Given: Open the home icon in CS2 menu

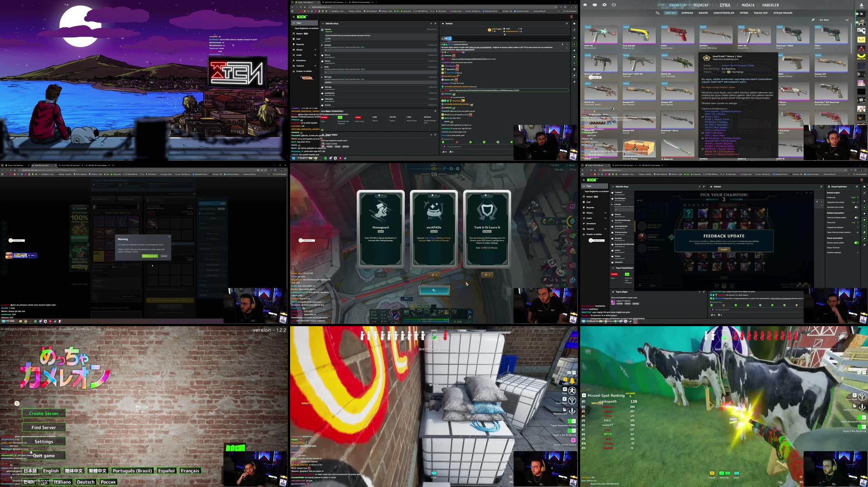Looking at the screenshot, I should 585,5.
